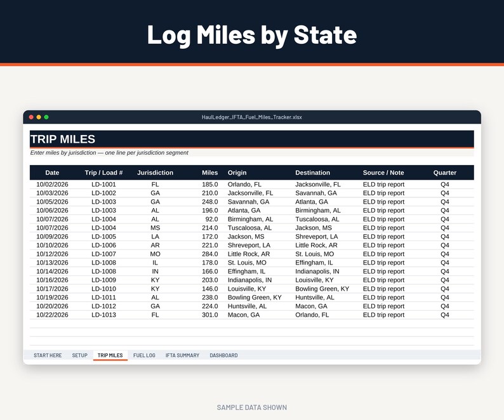Switch to the SETUP sheet tab
Image resolution: width=504 pixels, height=420 pixels.
coord(80,355)
